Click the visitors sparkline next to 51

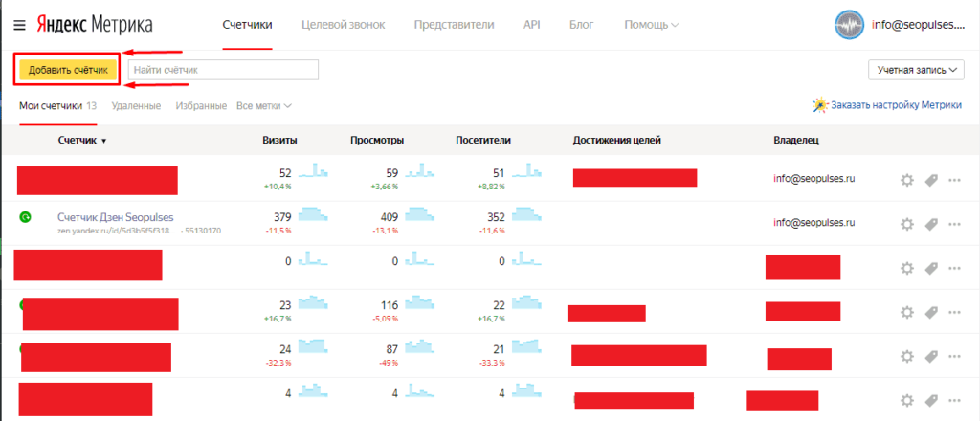click(526, 170)
